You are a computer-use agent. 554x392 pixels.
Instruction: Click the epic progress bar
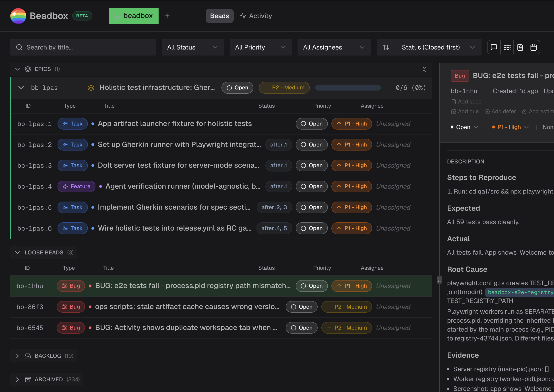click(x=348, y=88)
